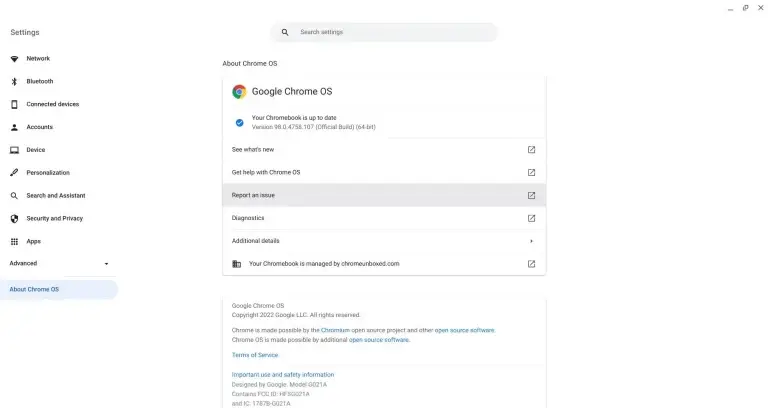Click the Accounts person icon
This screenshot has width=768, height=408.
14,127
